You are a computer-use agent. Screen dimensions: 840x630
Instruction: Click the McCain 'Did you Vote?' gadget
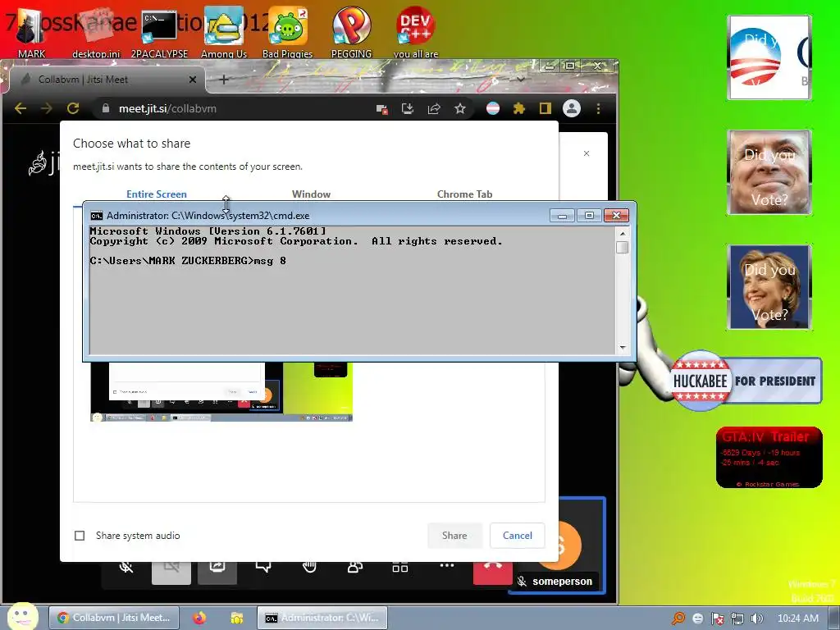769,172
